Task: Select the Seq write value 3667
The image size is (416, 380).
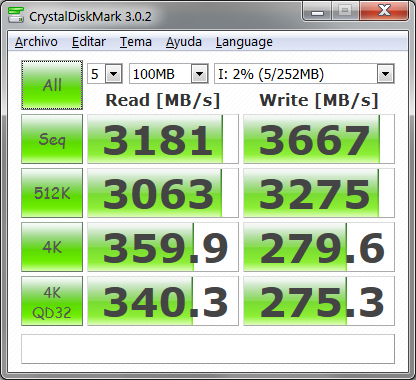Action: point(319,139)
